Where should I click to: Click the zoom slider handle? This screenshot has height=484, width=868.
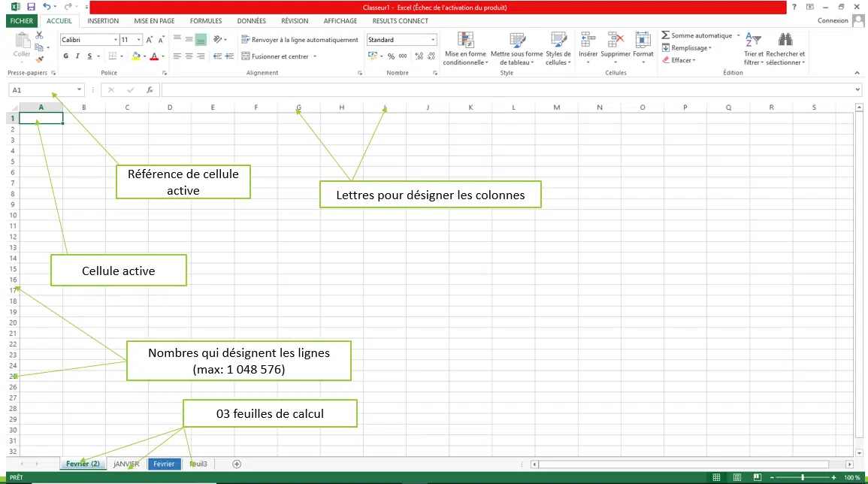[802, 477]
